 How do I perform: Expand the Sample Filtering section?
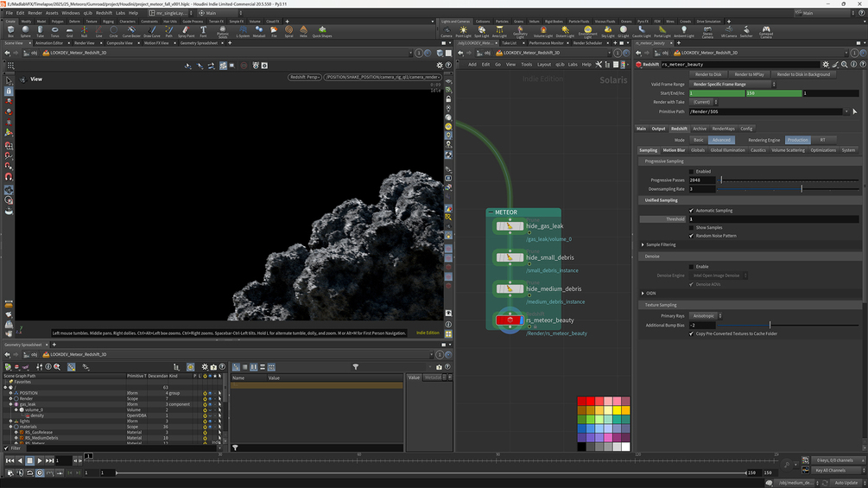643,244
